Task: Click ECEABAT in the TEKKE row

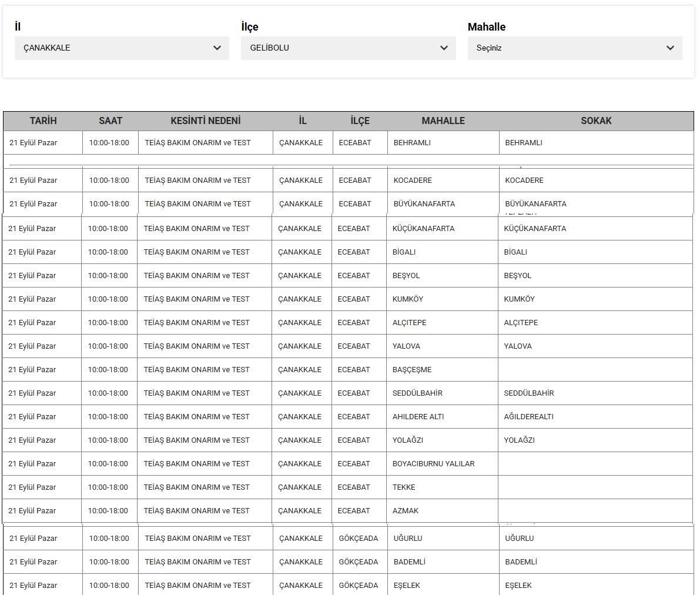Action: pyautogui.click(x=354, y=487)
